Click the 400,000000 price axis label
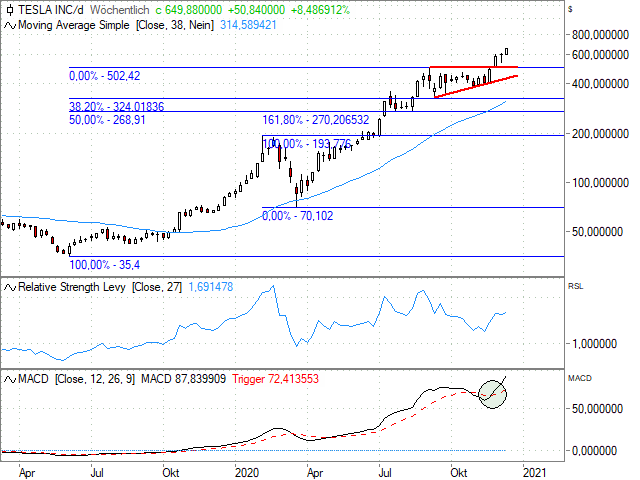The image size is (640, 480). click(600, 84)
